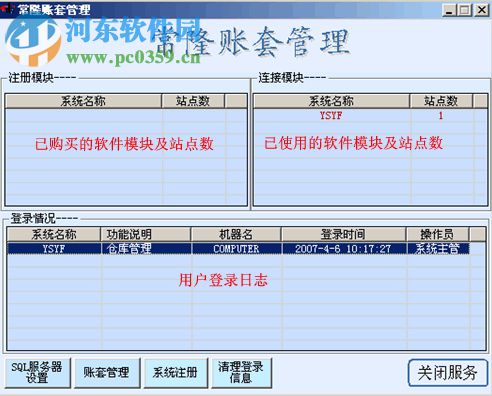Click login time 2007-4-6 10:17:27
492x396 pixels.
pyautogui.click(x=344, y=249)
